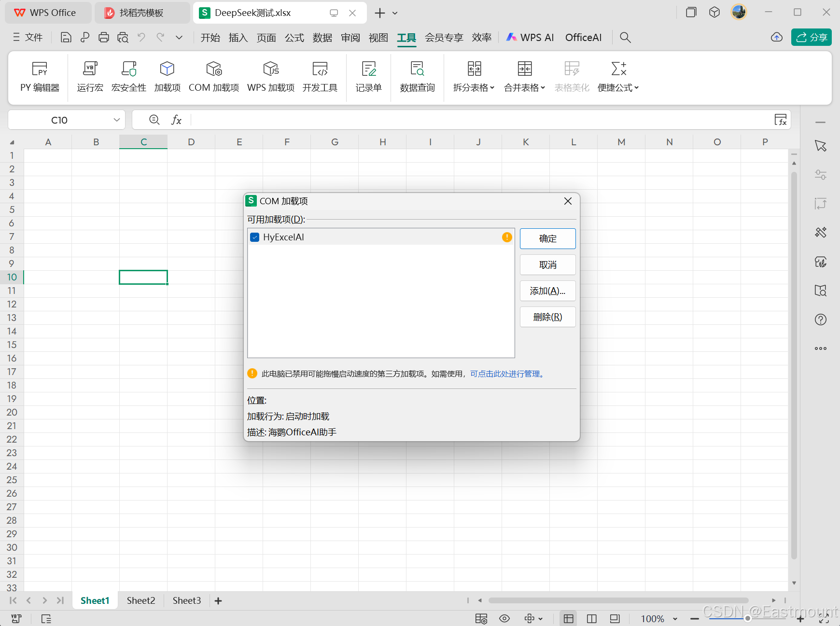Click the Print Preview icon
Viewport: 840px width, 626px height.
[x=123, y=37]
